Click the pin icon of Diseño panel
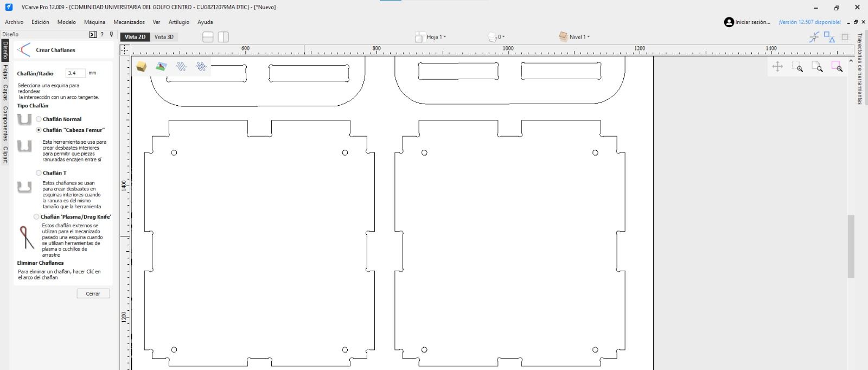The image size is (868, 370). 111,34
